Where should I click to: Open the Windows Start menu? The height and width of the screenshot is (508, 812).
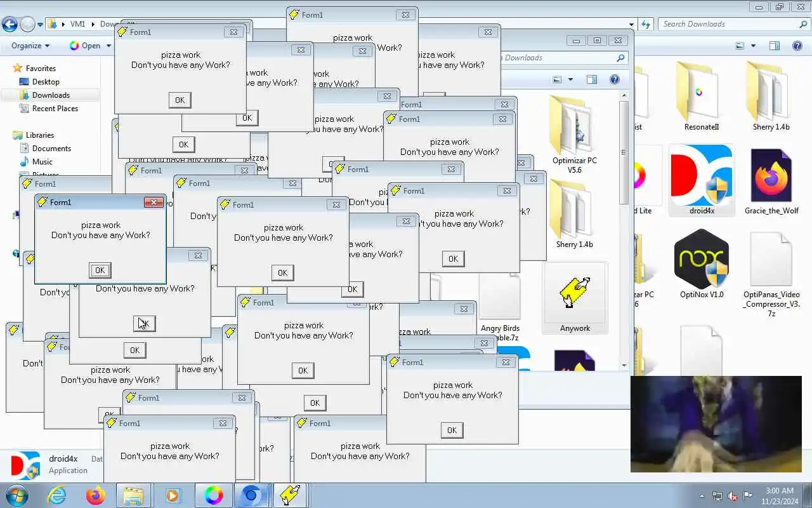tap(16, 495)
